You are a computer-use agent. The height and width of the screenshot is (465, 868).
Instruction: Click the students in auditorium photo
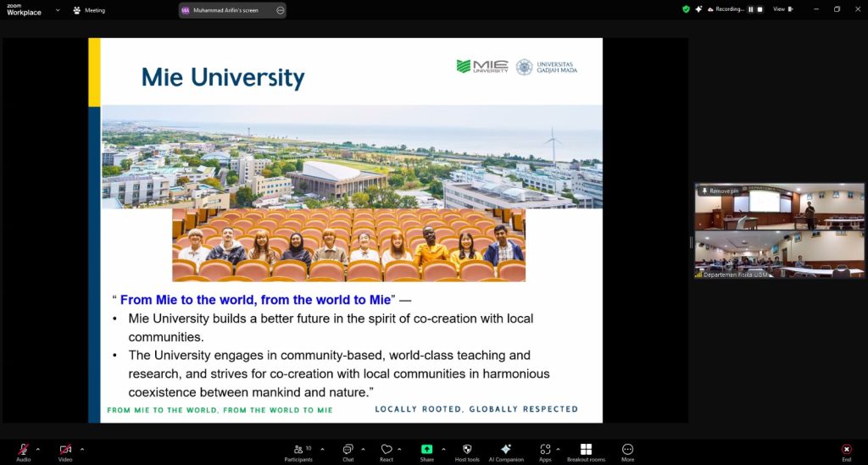348,245
